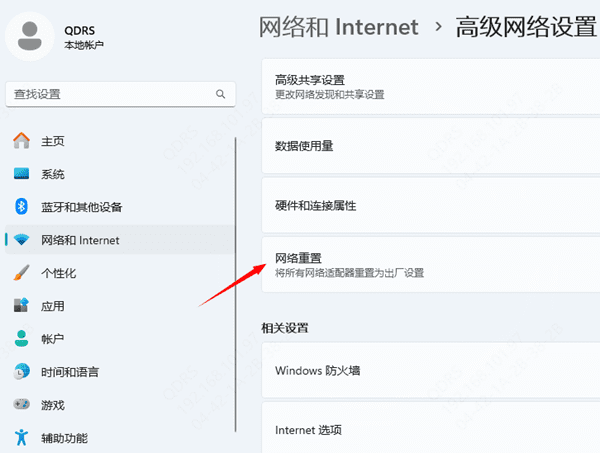The width and height of the screenshot is (600, 453).
Task: Open Internet 选项 related setting
Action: tap(431, 428)
